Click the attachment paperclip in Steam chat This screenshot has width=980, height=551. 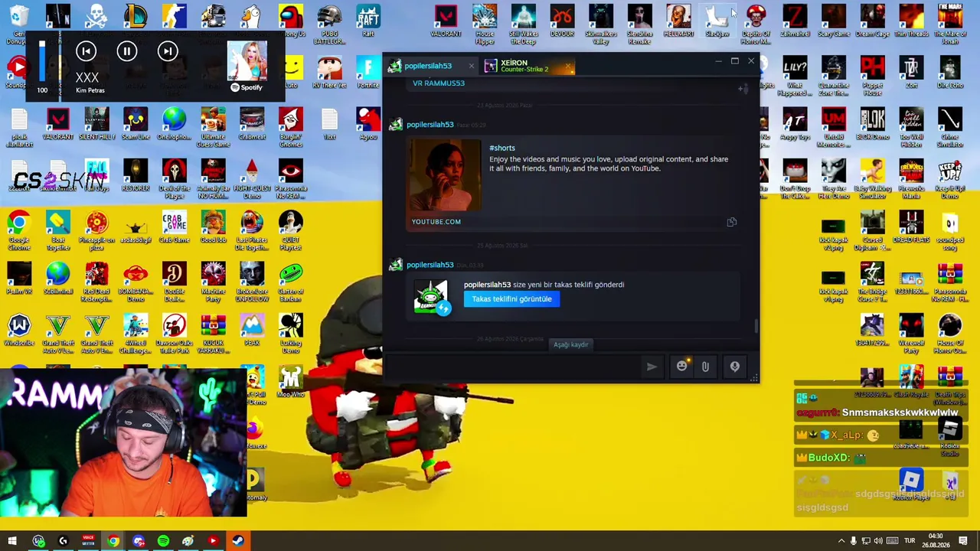pos(705,367)
